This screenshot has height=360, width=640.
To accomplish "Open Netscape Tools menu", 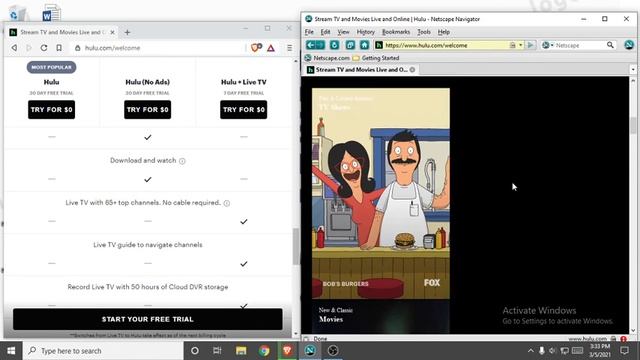I will [424, 32].
